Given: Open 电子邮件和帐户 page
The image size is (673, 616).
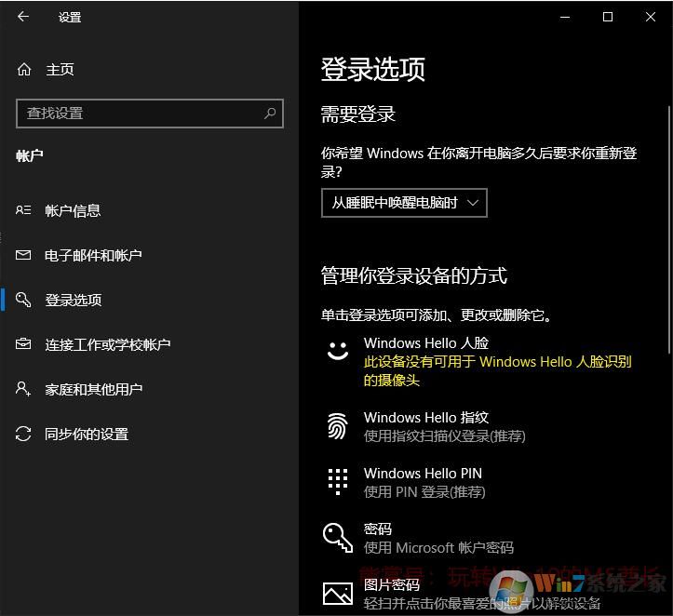Looking at the screenshot, I should pyautogui.click(x=93, y=255).
